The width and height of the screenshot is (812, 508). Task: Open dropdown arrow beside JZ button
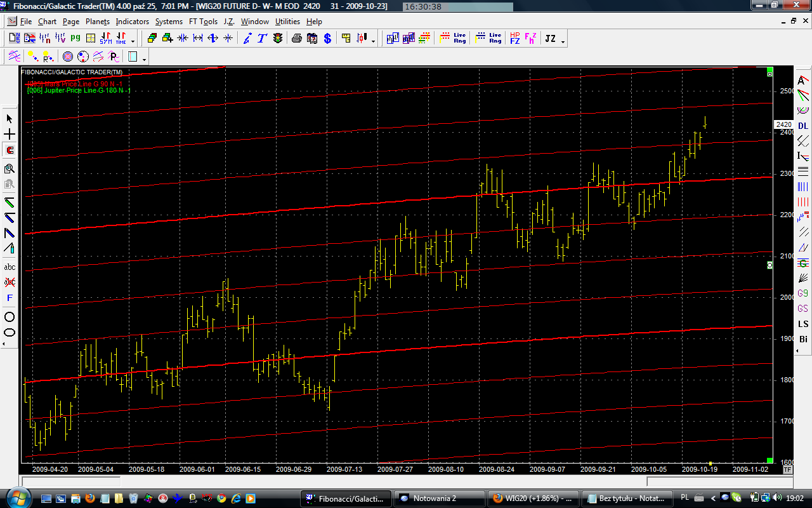(x=563, y=41)
